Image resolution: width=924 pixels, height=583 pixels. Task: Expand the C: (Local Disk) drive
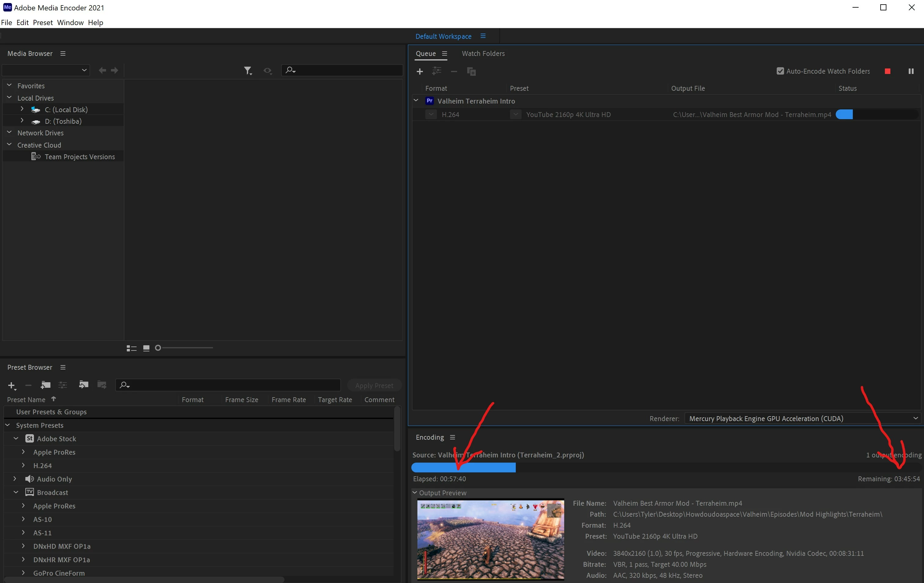[x=22, y=109]
